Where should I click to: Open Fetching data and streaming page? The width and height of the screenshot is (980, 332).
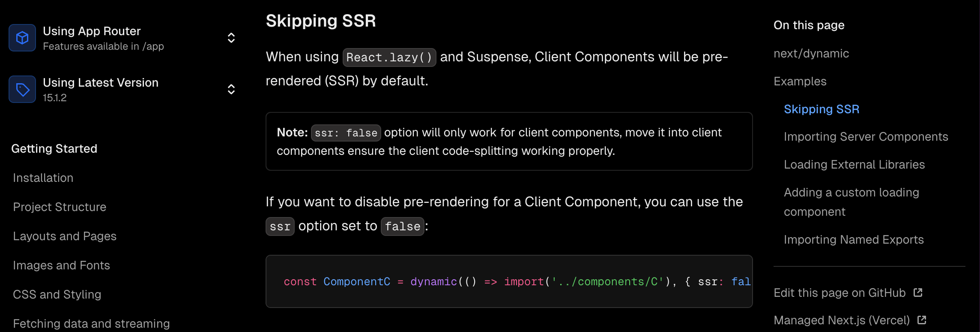click(x=91, y=323)
